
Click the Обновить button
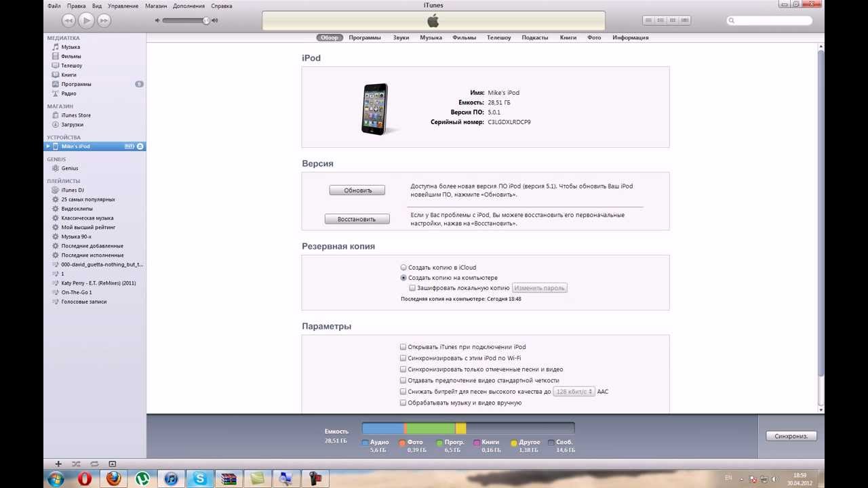pyautogui.click(x=357, y=190)
